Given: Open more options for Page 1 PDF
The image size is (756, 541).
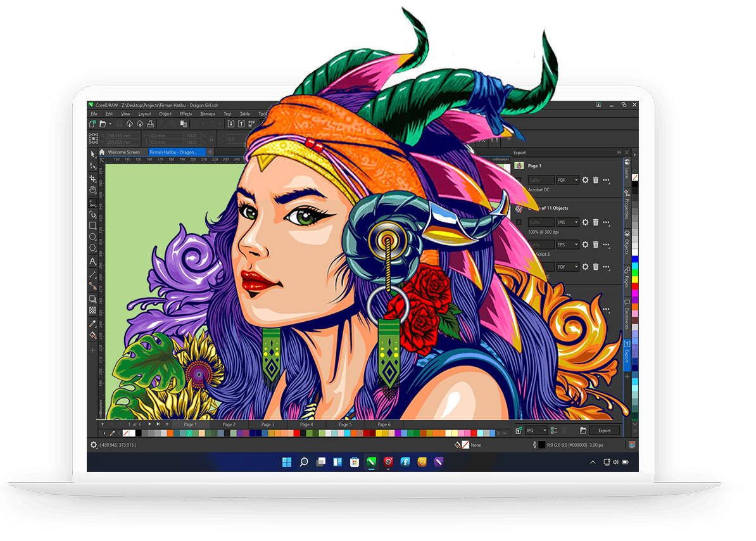Looking at the screenshot, I should click(607, 181).
